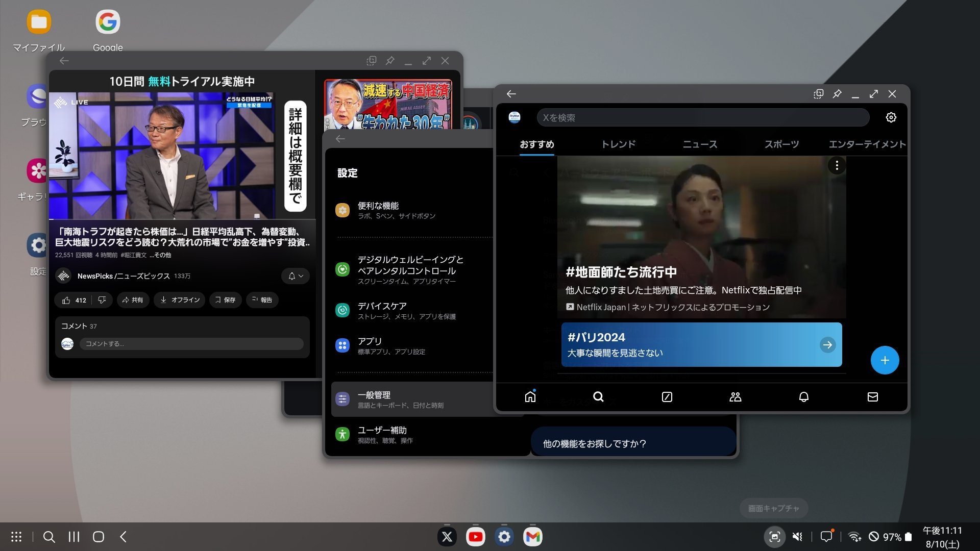Take a screen capture from tray
Viewport: 980px width, 551px height.
(775, 537)
